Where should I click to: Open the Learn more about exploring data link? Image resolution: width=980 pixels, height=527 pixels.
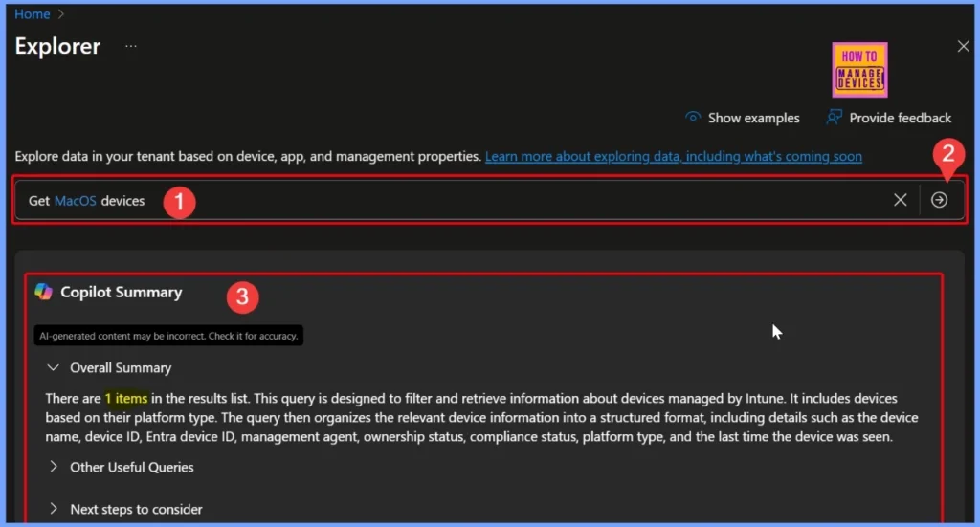[673, 156]
